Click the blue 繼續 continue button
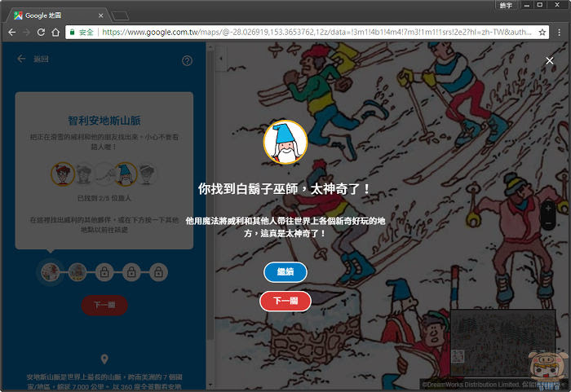This screenshot has height=392, width=571. (285, 272)
